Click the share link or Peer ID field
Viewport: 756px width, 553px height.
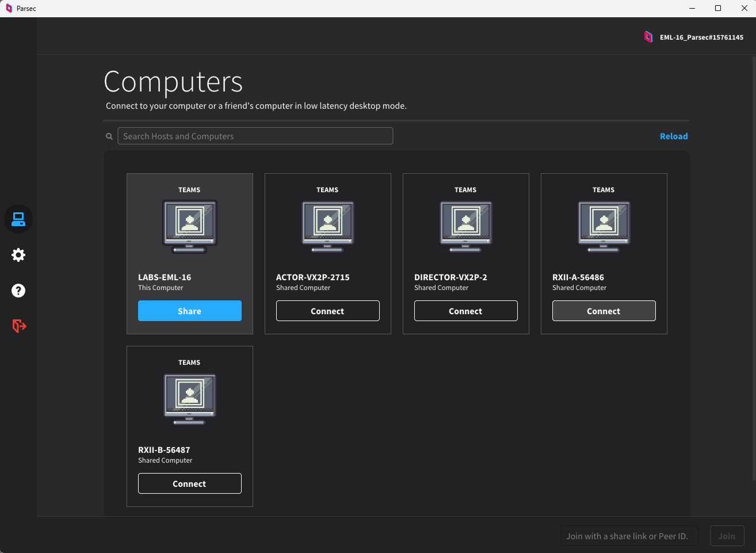[629, 536]
